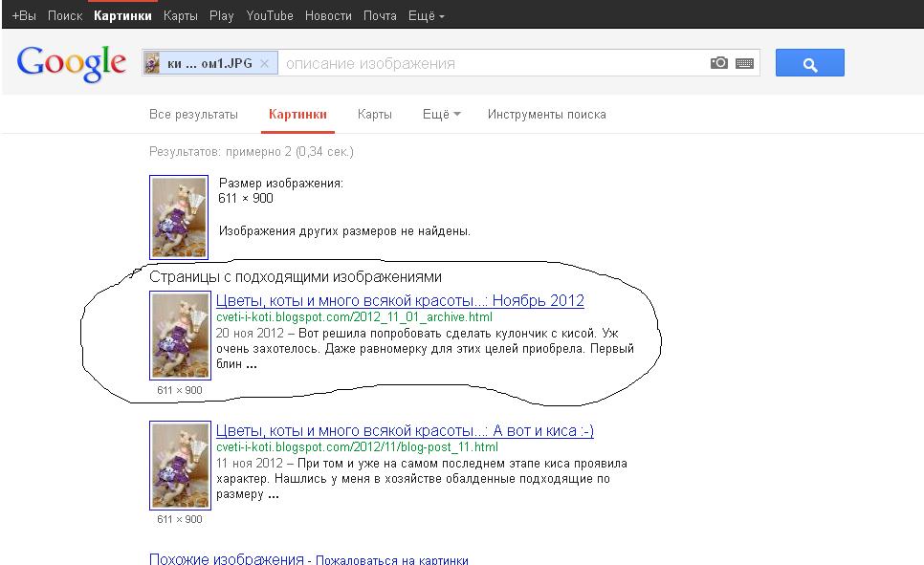
Task: Click the camera search-by-image icon
Action: [x=719, y=63]
